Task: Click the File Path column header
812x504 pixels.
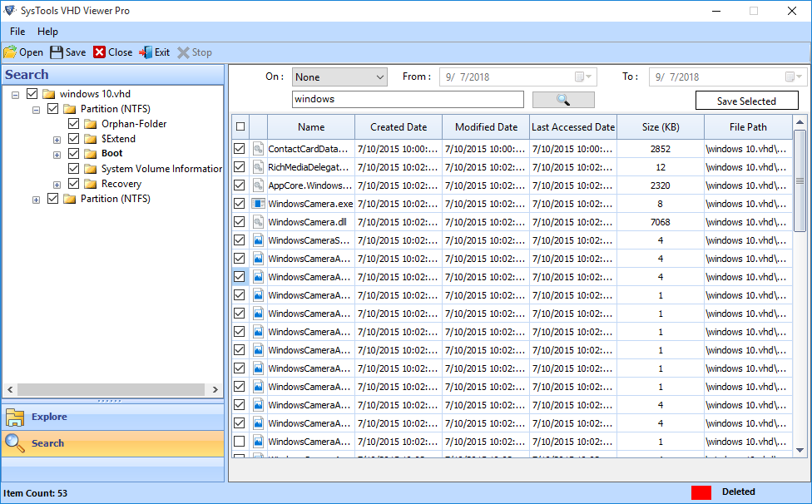Action: pyautogui.click(x=748, y=127)
